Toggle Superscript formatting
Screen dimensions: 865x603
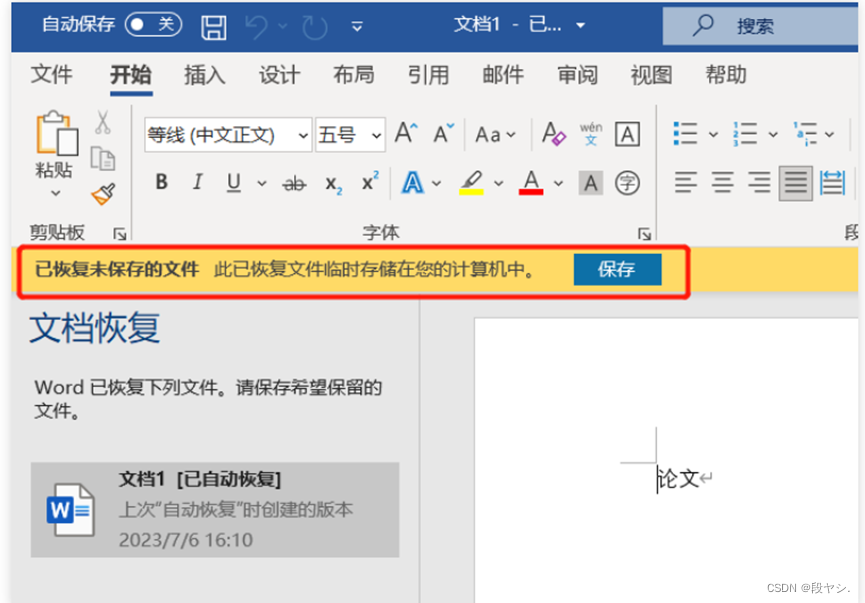370,181
